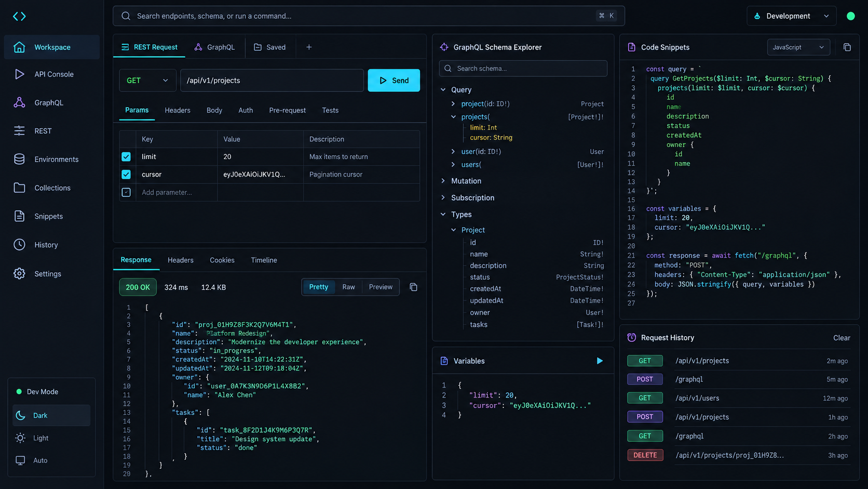
Task: Click the Development environment flask icon
Action: click(x=757, y=16)
